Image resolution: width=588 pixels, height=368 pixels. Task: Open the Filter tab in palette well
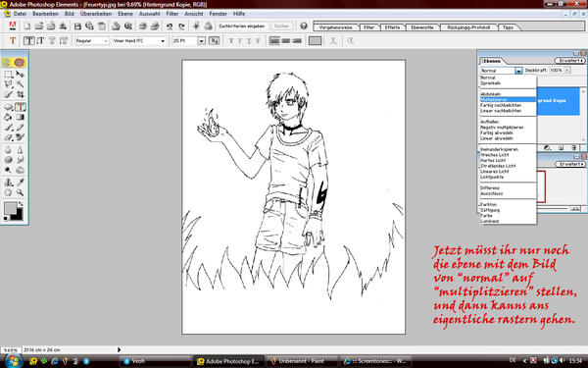[x=369, y=27]
